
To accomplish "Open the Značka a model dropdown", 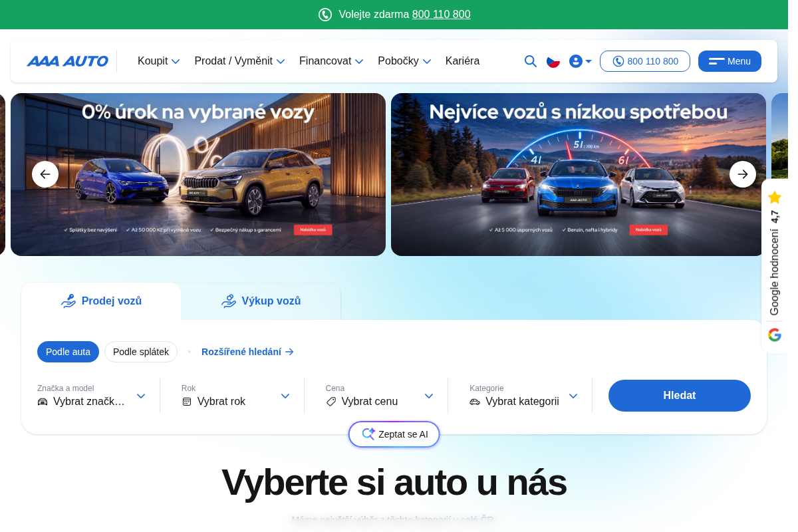I will (92, 396).
